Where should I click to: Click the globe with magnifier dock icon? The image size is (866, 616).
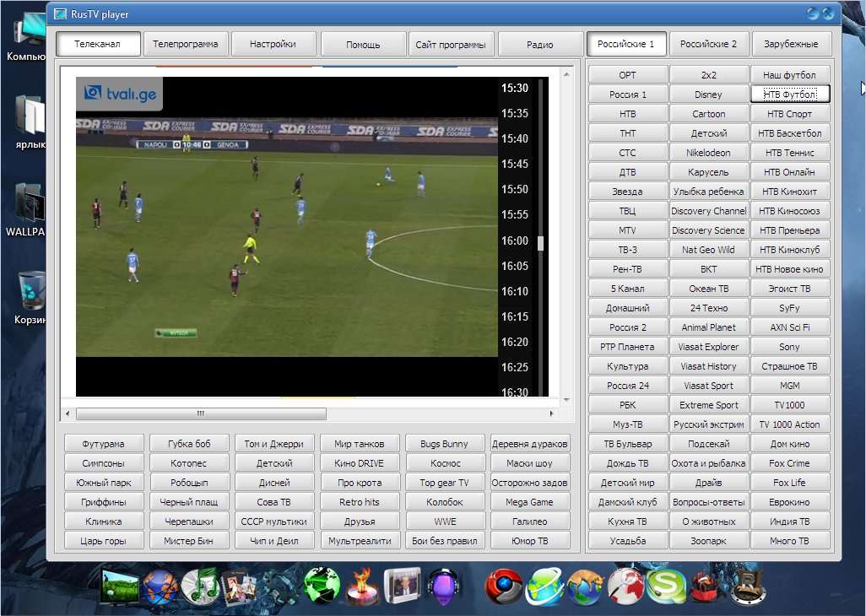[626, 586]
